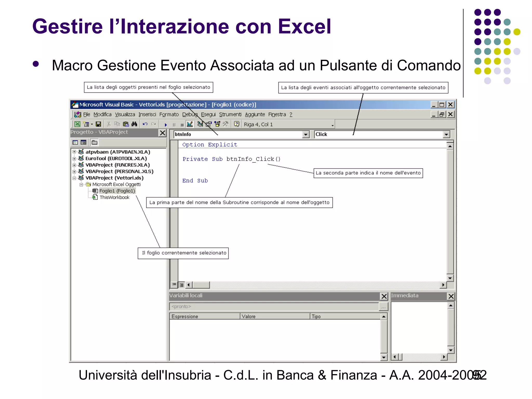532x399 pixels.
Task: Open the Finestra menu
Action: point(277,114)
